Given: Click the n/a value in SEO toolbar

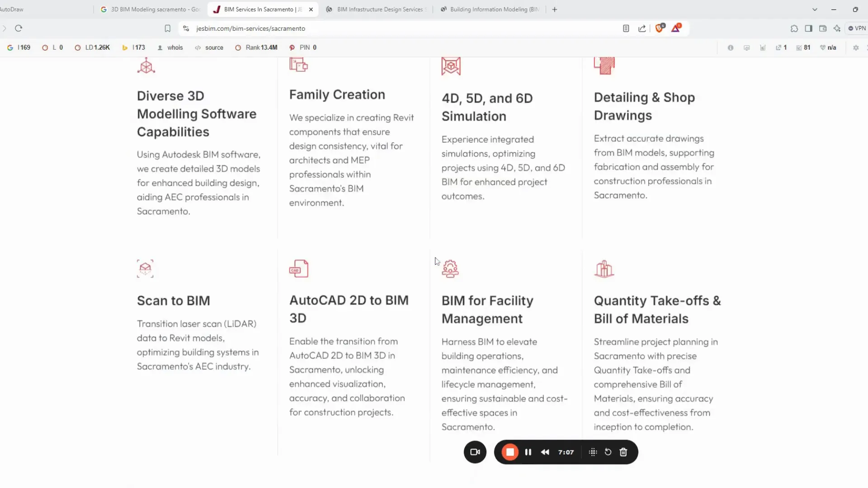Looking at the screenshot, I should tap(832, 47).
